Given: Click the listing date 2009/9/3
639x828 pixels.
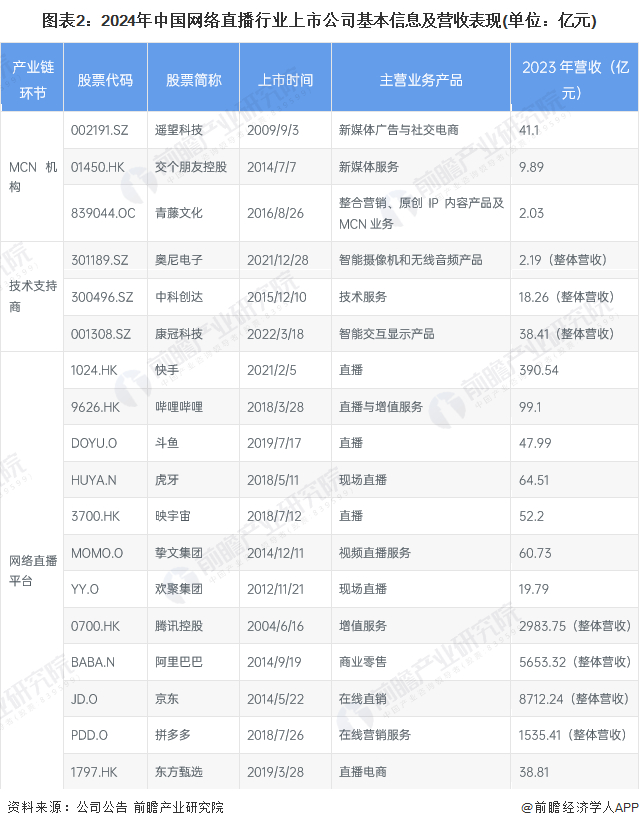Looking at the screenshot, I should pos(272,130).
